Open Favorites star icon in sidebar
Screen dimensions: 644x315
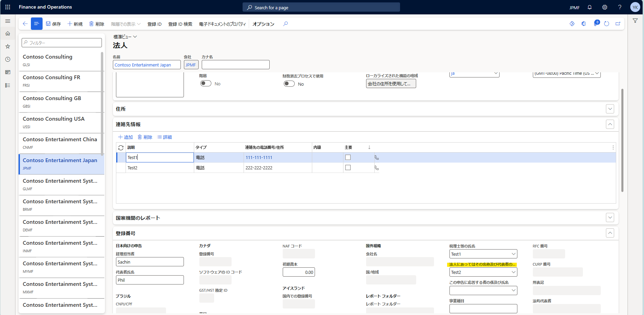[8, 46]
